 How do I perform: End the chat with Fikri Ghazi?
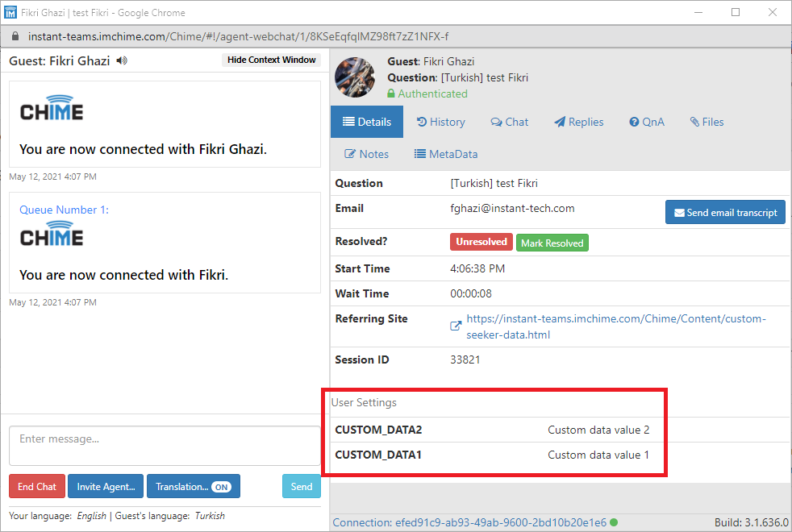tap(36, 486)
